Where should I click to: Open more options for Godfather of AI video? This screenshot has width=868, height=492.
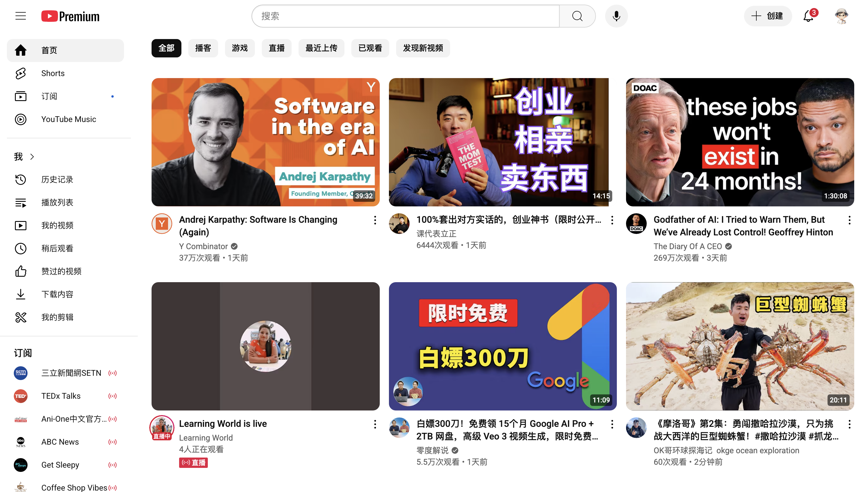point(849,220)
